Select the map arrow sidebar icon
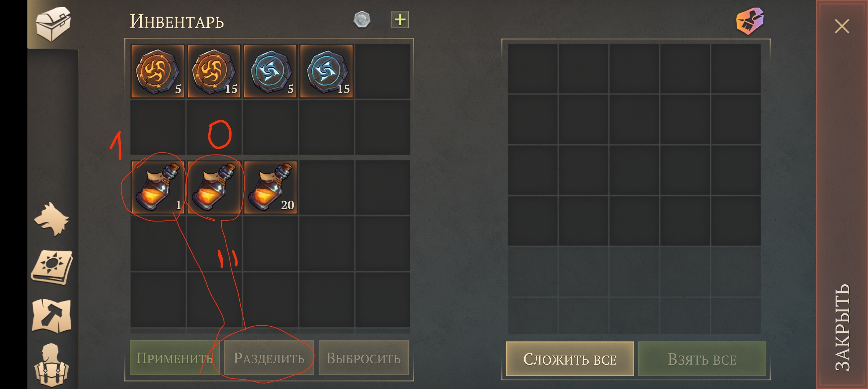 [x=52, y=316]
